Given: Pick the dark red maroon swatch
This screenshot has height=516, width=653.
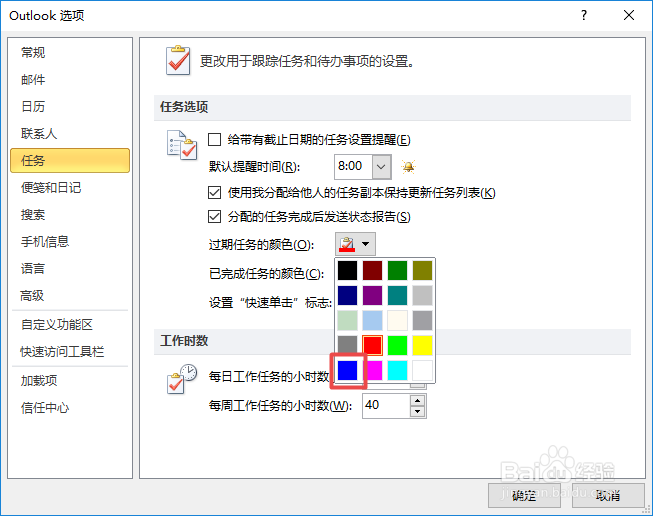Looking at the screenshot, I should point(372,271).
